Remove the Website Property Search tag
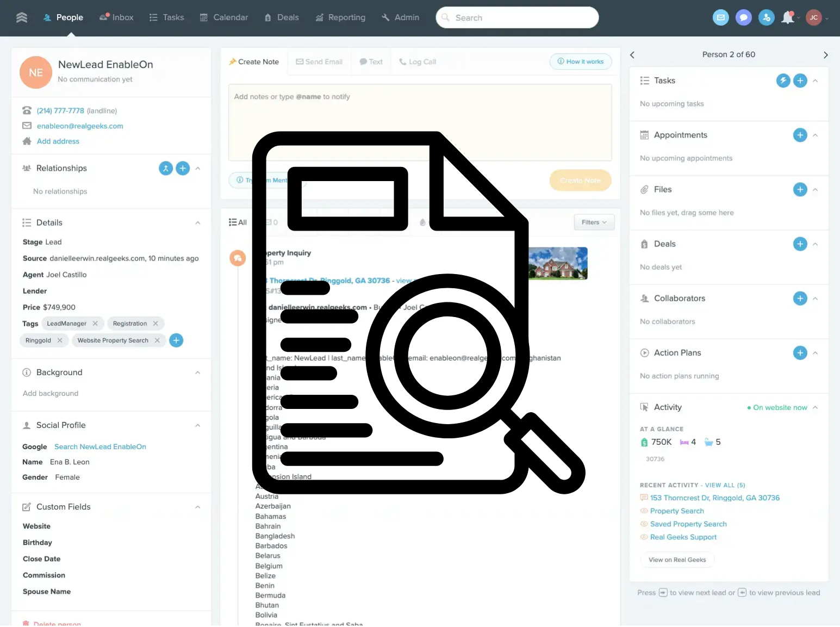840x627 pixels. coord(157,340)
